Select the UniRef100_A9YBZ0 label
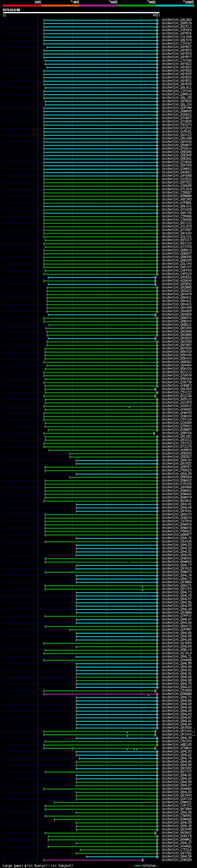This screenshot has width=197, height=868. click(177, 67)
